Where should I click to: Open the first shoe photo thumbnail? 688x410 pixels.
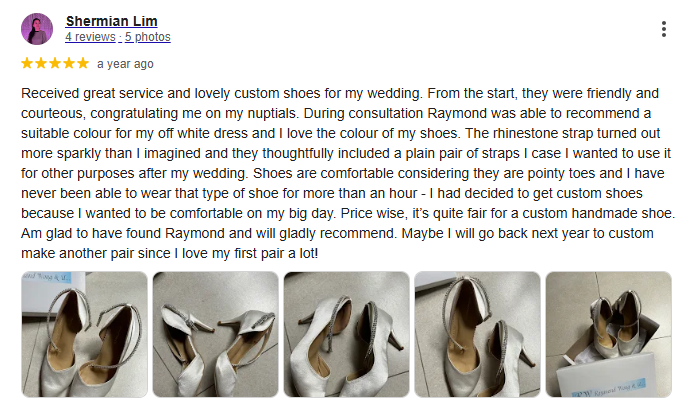pos(84,334)
